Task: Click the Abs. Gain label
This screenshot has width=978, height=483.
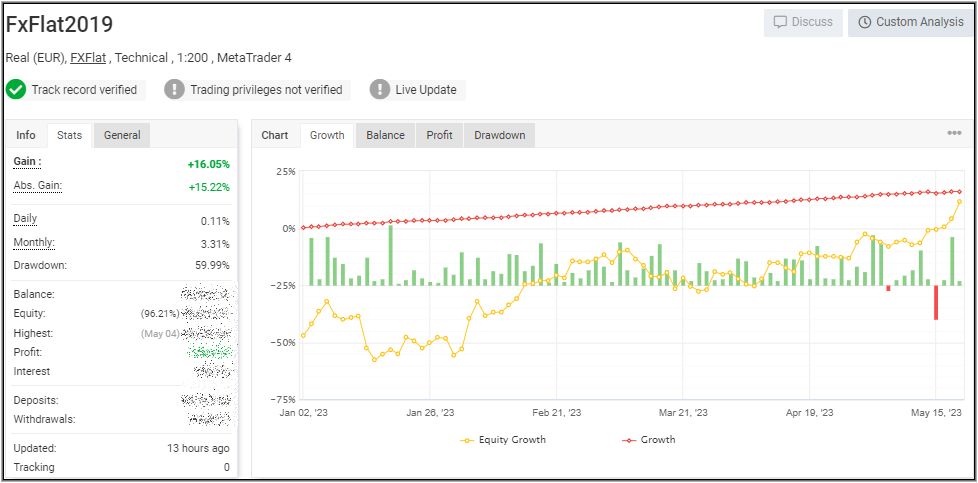Action: pyautogui.click(x=37, y=186)
